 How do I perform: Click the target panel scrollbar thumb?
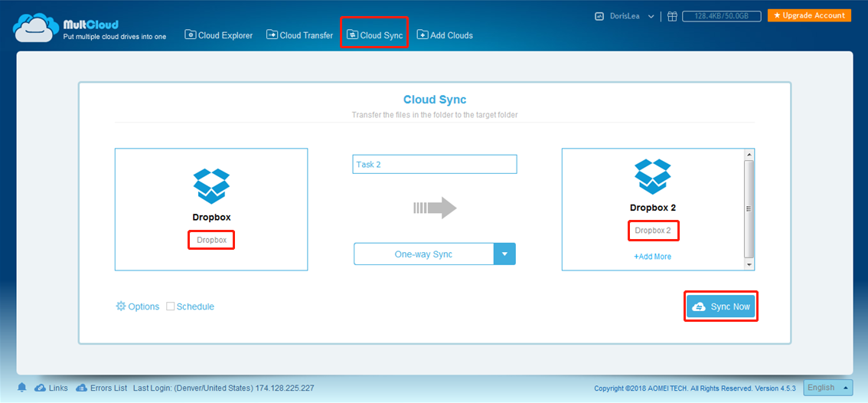[749, 209]
